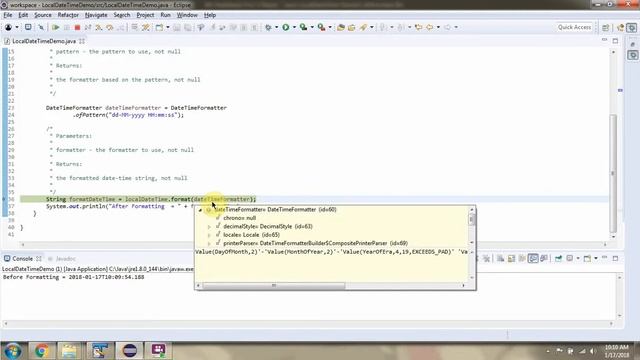Open the Display Selected Console dropdown
640x360 pixels.
(x=578, y=258)
